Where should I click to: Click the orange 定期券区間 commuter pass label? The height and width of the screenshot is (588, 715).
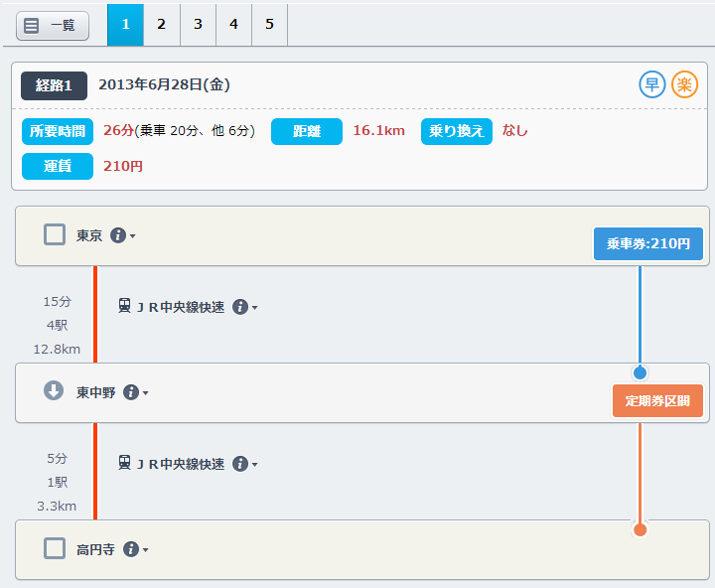[657, 401]
